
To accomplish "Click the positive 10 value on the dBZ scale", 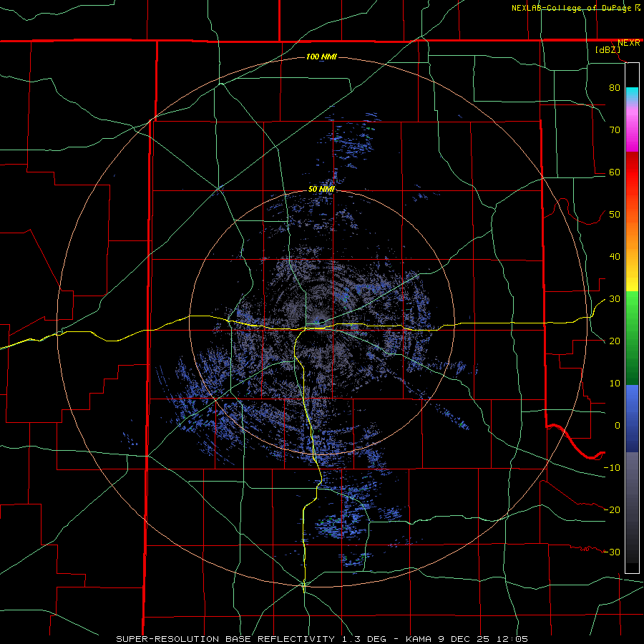I will [x=615, y=384].
